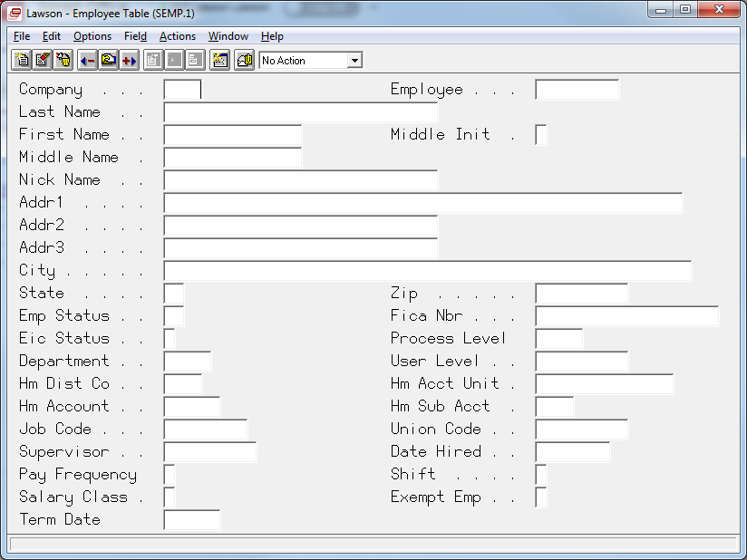Open the Edit menu
Screen dimensions: 747x560
coord(52,36)
